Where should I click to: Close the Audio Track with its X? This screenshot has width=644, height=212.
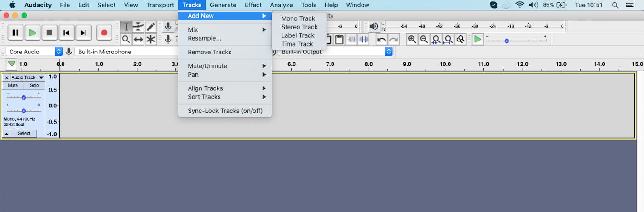pos(6,77)
